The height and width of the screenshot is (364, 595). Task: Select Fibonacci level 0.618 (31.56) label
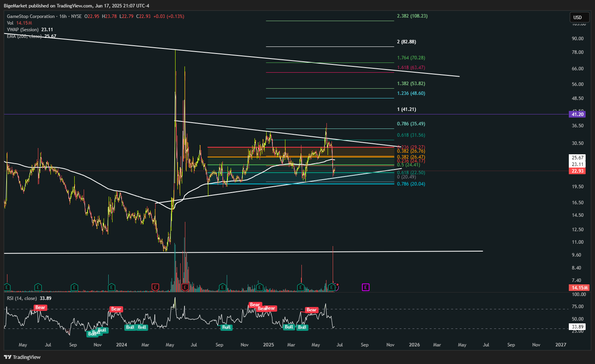coord(411,135)
